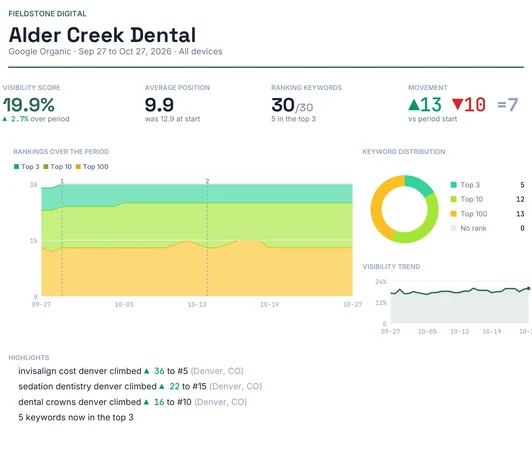Click the count 12 beside Top 10 in distribution

(x=520, y=199)
